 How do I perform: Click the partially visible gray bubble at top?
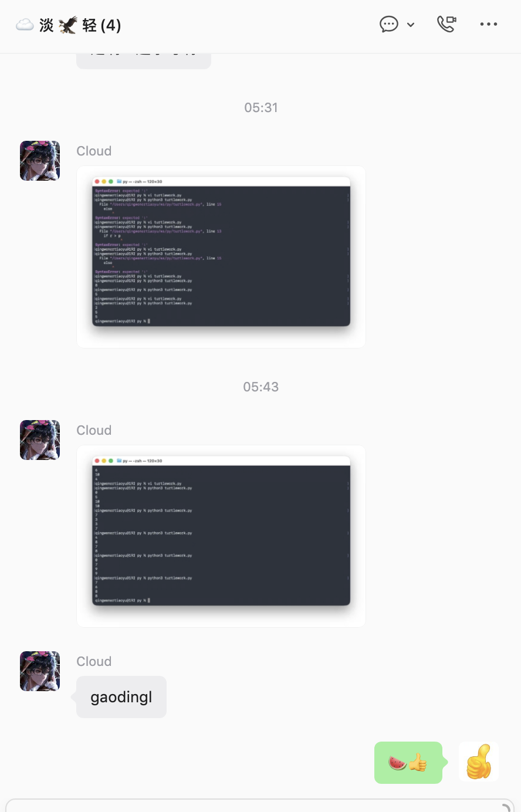pos(144,61)
